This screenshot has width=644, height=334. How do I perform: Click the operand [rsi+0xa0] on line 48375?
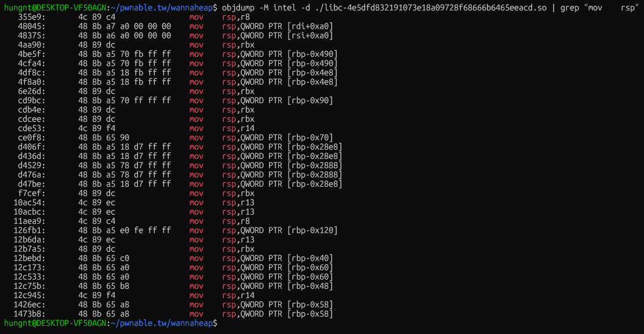point(310,35)
